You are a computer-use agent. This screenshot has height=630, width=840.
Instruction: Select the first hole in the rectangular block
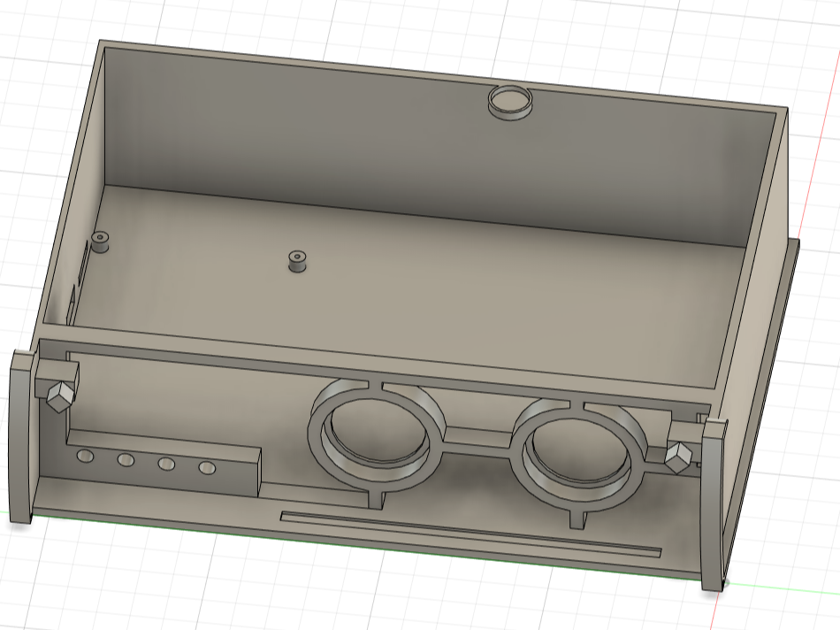pyautogui.click(x=85, y=457)
